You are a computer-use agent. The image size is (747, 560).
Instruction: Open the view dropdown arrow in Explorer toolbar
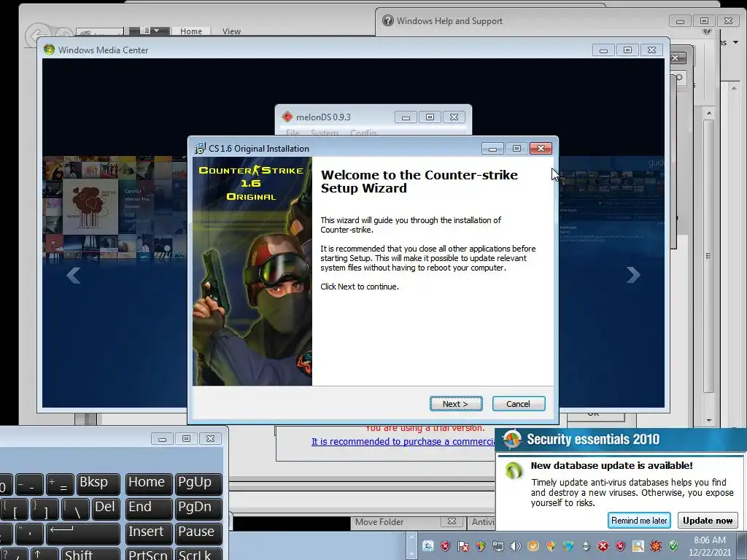158,30
